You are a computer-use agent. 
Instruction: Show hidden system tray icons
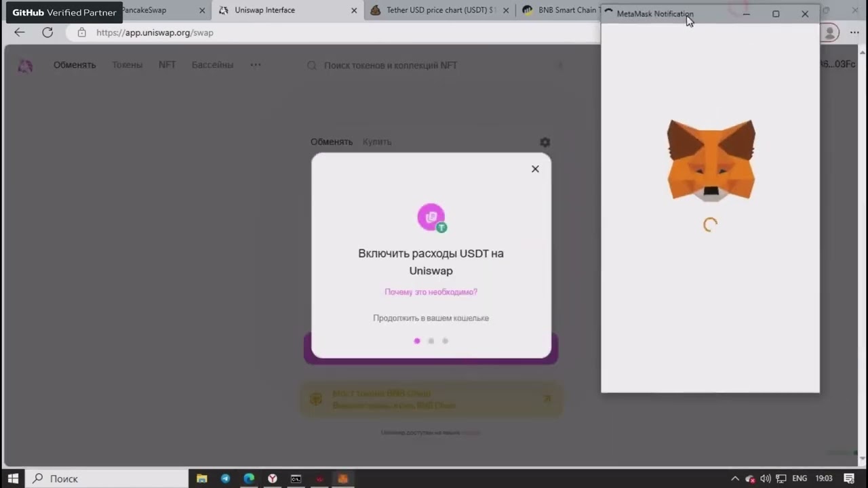735,479
